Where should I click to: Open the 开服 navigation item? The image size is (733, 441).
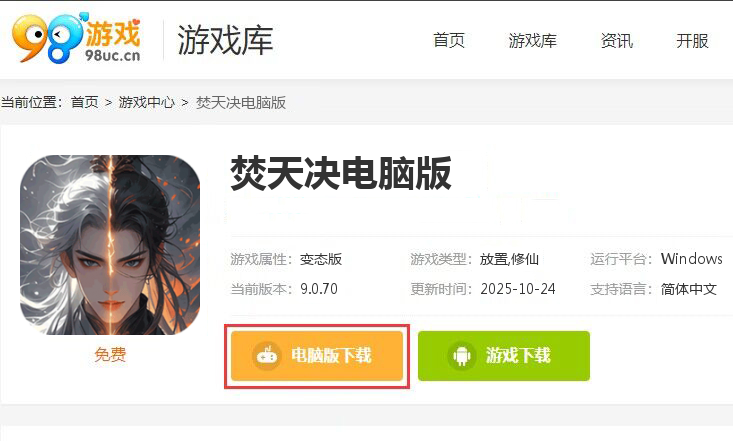692,40
